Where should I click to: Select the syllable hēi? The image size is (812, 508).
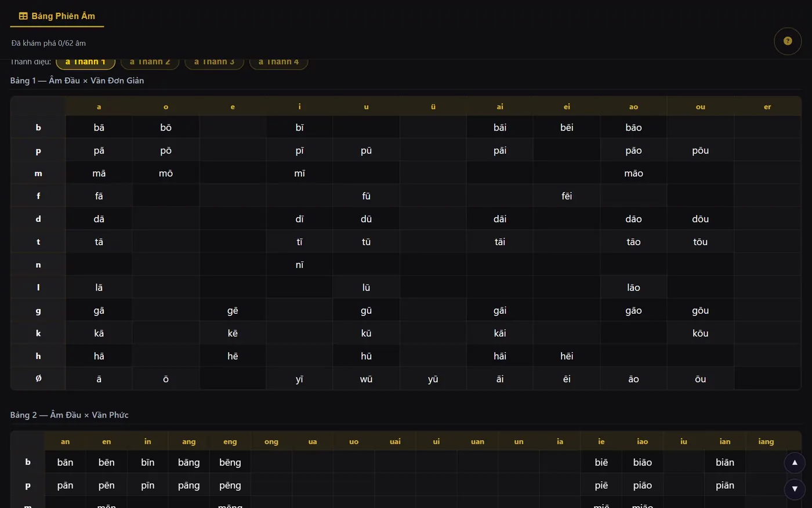pyautogui.click(x=567, y=356)
